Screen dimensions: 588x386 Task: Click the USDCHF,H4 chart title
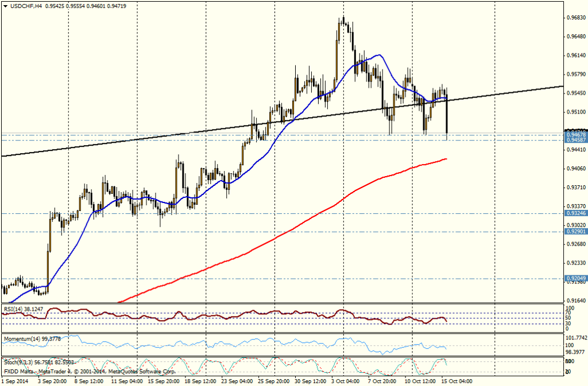[x=26, y=5]
